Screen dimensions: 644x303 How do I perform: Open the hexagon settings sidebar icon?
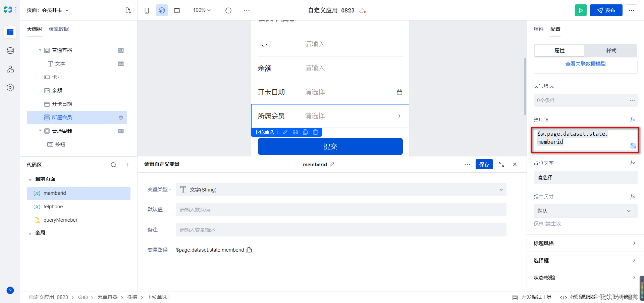10,87
